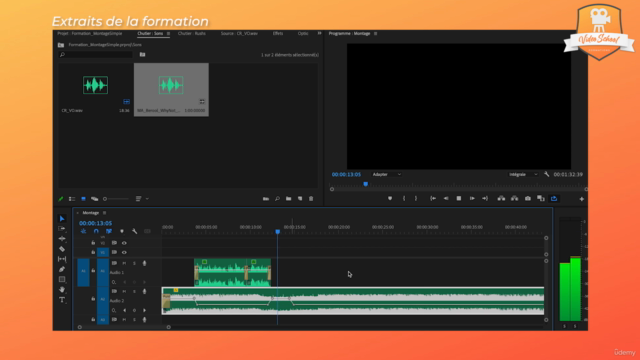Switch bin to icon view

click(x=83, y=199)
